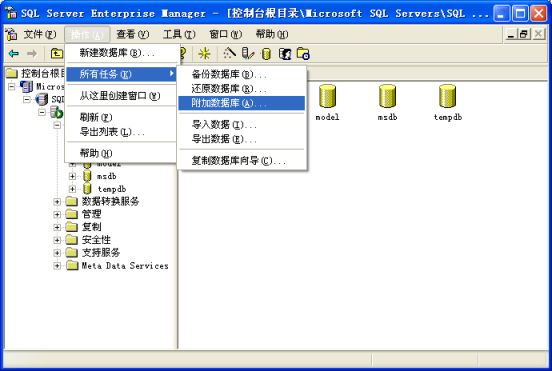Click the Forward arrow toolbar icon
This screenshot has height=371, width=552.
tap(32, 54)
